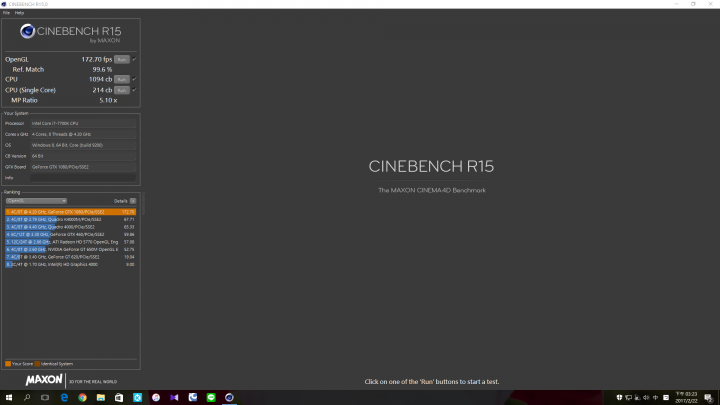Image resolution: width=720 pixels, height=405 pixels.
Task: Launch Microsoft Edge from taskbar
Action: [x=64, y=398]
